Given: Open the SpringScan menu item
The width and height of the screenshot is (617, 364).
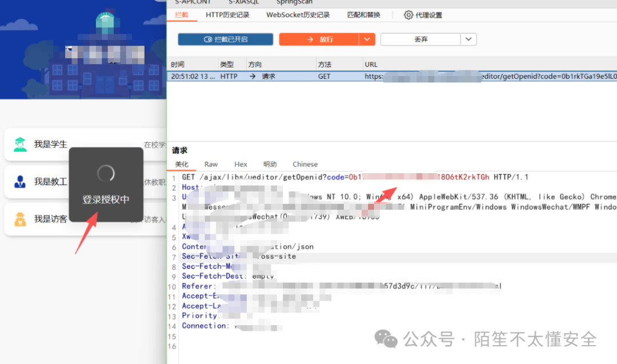Looking at the screenshot, I should coord(294,2).
